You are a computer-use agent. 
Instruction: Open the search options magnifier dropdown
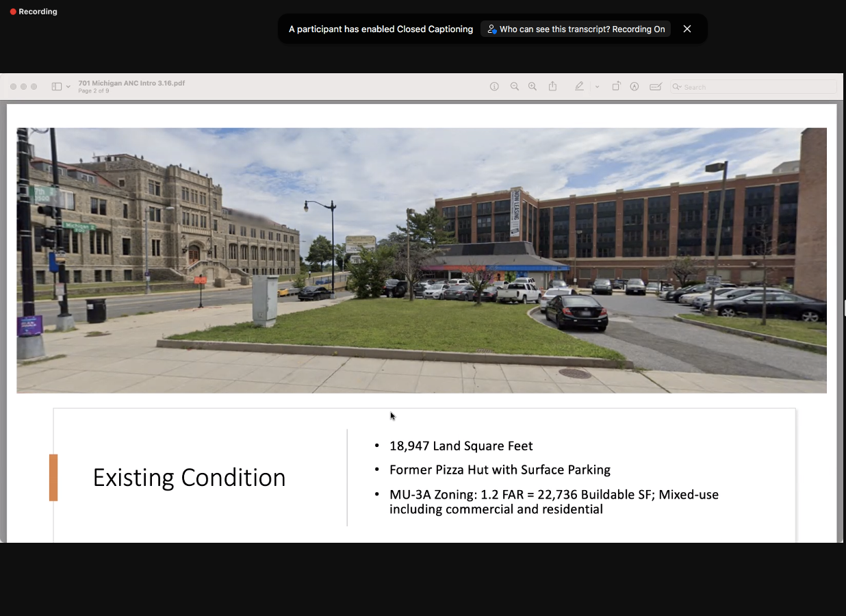pyautogui.click(x=677, y=87)
